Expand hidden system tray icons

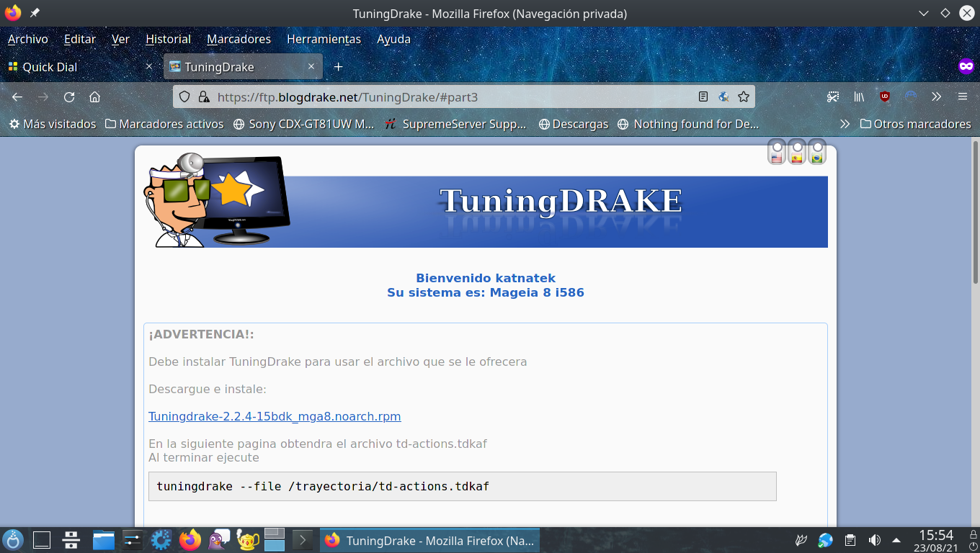(x=896, y=540)
